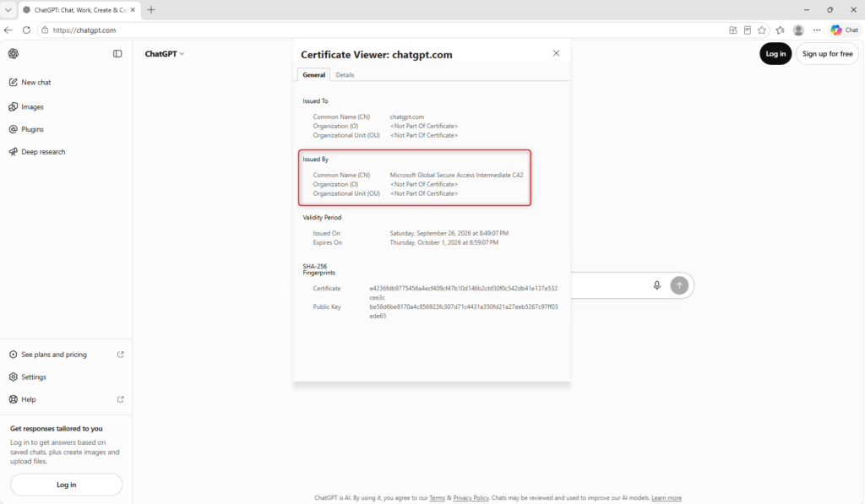The width and height of the screenshot is (865, 504).
Task: Click the Certificate SHA-256 fingerprint value
Action: point(464,293)
